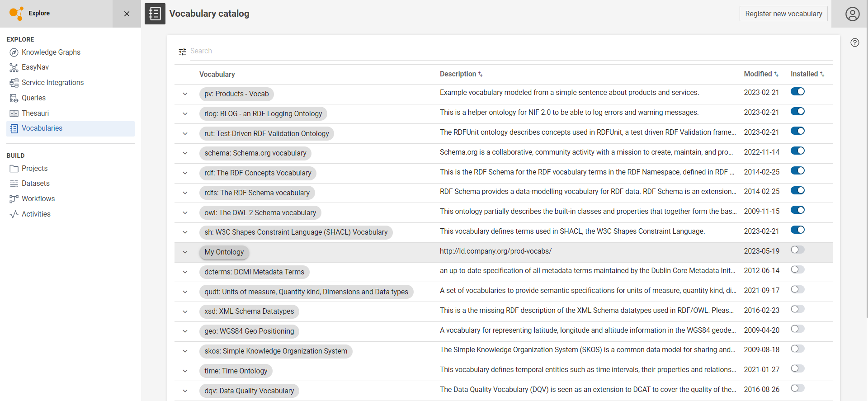Select Datasets in the Build menu
The image size is (868, 401).
pyautogui.click(x=35, y=184)
